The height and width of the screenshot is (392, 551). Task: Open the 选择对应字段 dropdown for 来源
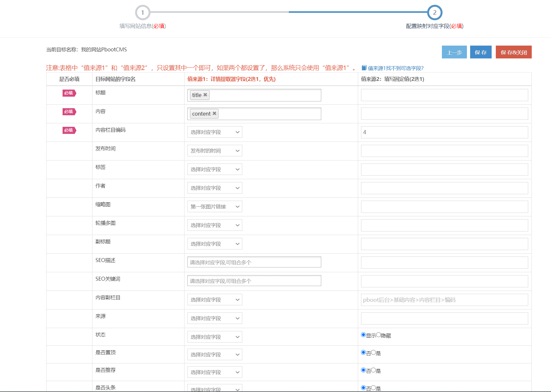(x=214, y=318)
